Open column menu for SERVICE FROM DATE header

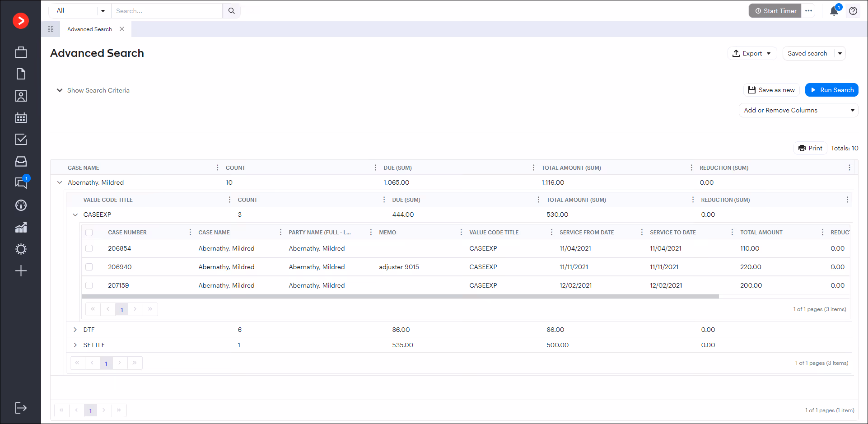coord(642,232)
